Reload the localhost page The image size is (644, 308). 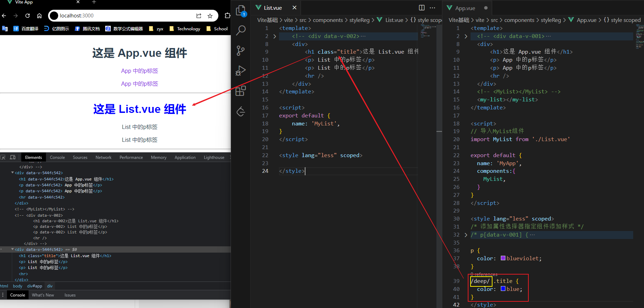(28, 16)
